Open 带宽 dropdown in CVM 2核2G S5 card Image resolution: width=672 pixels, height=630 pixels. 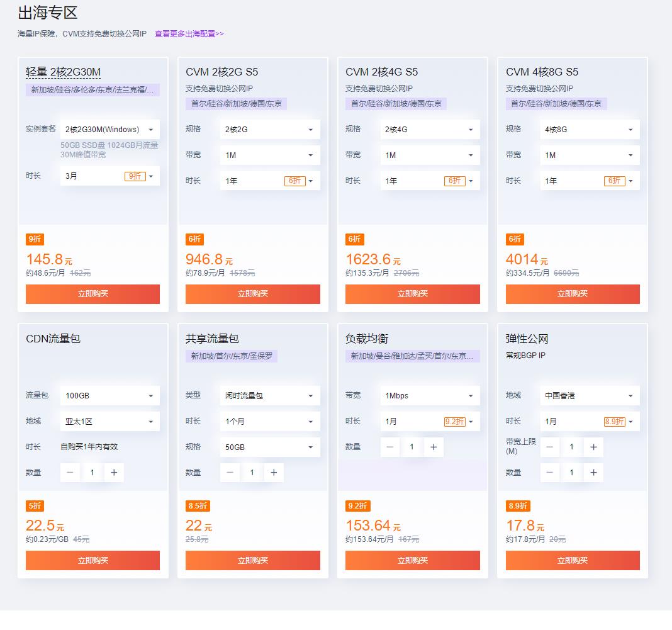coord(270,155)
